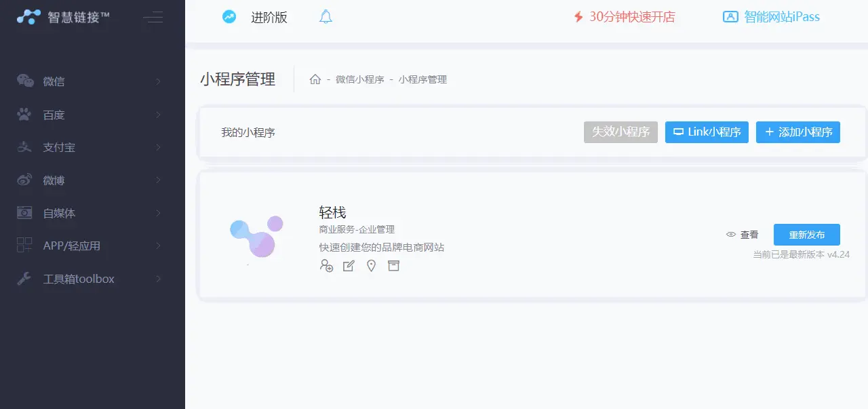Click 查看 eye icon to view mini program
This screenshot has height=409, width=868.
pos(731,235)
